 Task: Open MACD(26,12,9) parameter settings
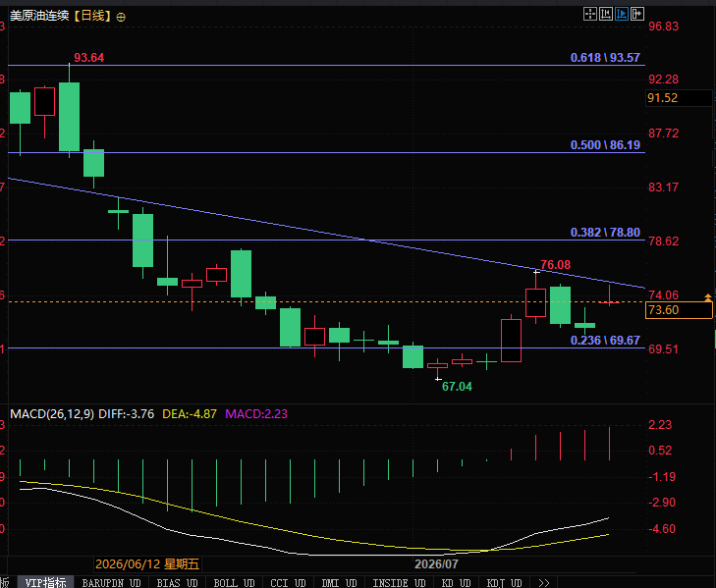[x=52, y=414]
